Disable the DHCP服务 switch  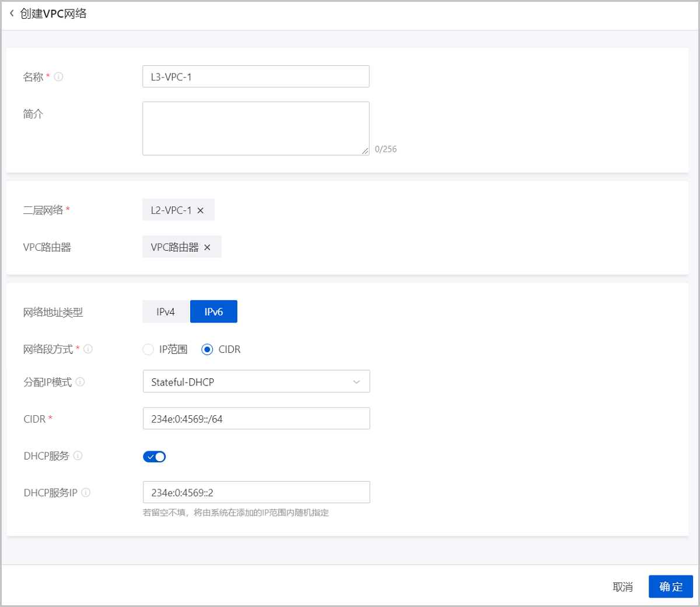(x=154, y=456)
